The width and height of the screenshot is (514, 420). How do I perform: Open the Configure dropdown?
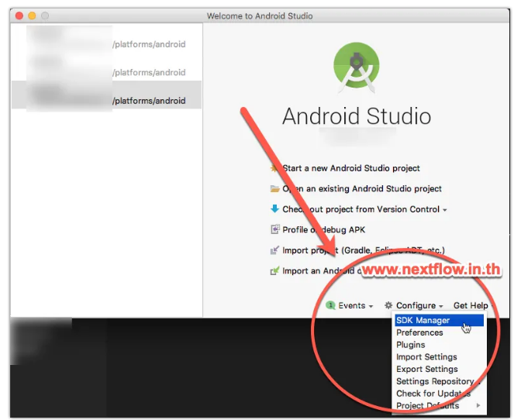[419, 305]
